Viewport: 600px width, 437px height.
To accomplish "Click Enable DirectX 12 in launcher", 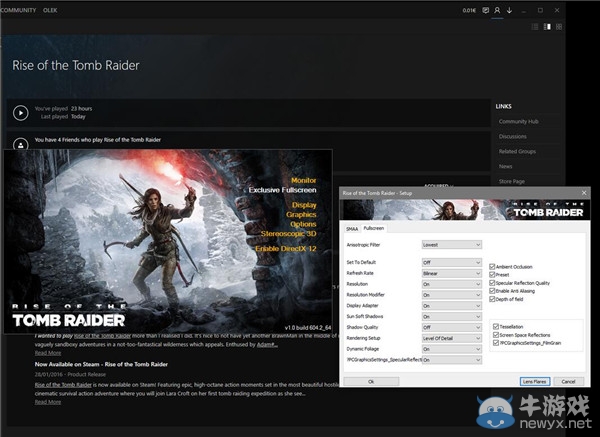I will pyautogui.click(x=286, y=249).
